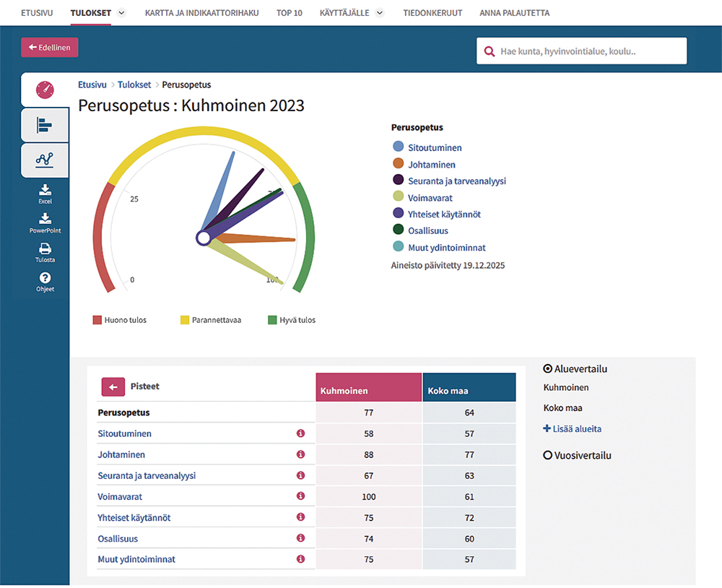
Task: Select the Aluevertailu radio button
Action: 548,369
